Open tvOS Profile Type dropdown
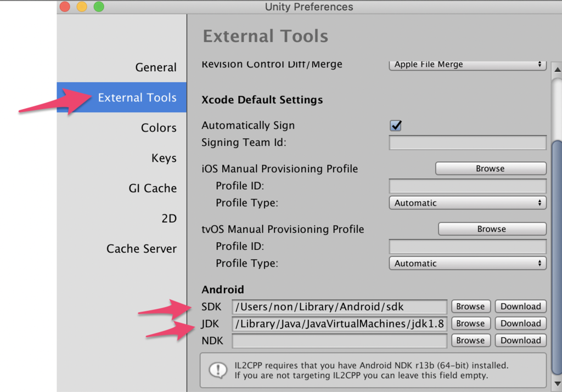Screen dimensions: 562x392 pos(468,264)
